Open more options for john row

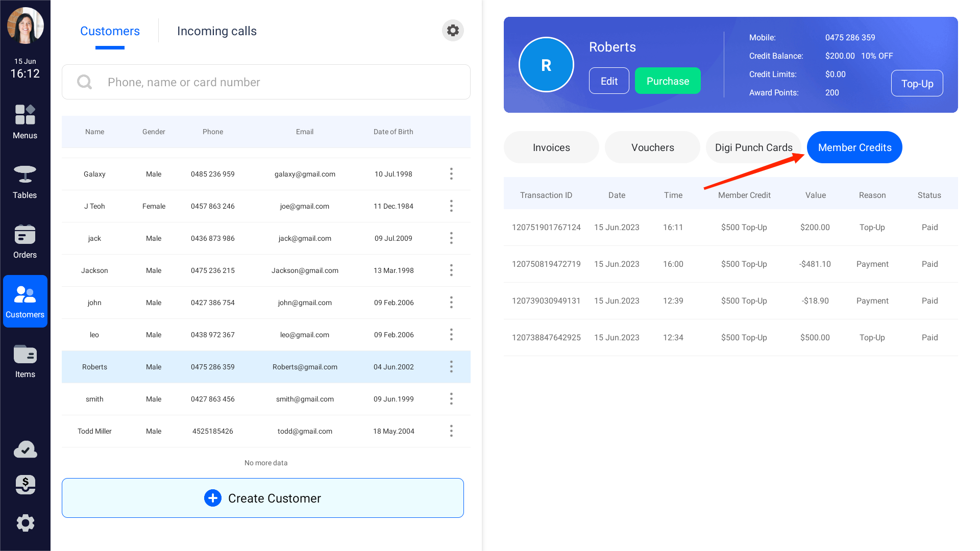(x=451, y=303)
